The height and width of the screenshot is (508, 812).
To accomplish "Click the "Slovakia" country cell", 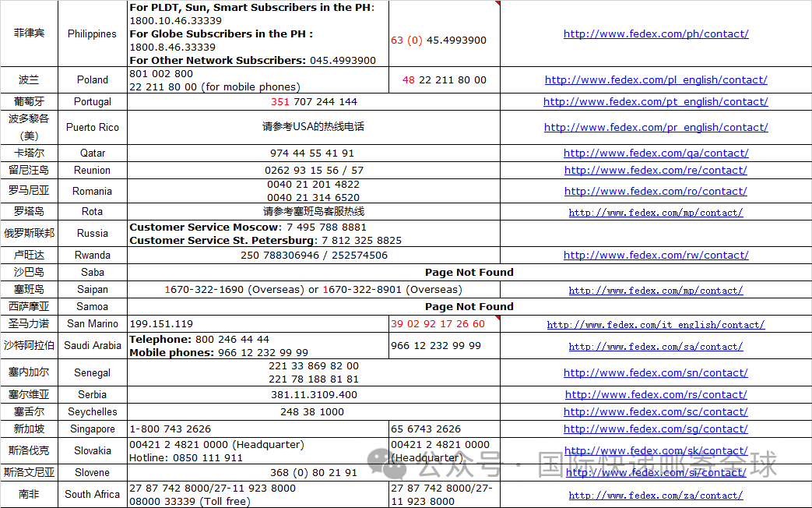I will coord(92,450).
